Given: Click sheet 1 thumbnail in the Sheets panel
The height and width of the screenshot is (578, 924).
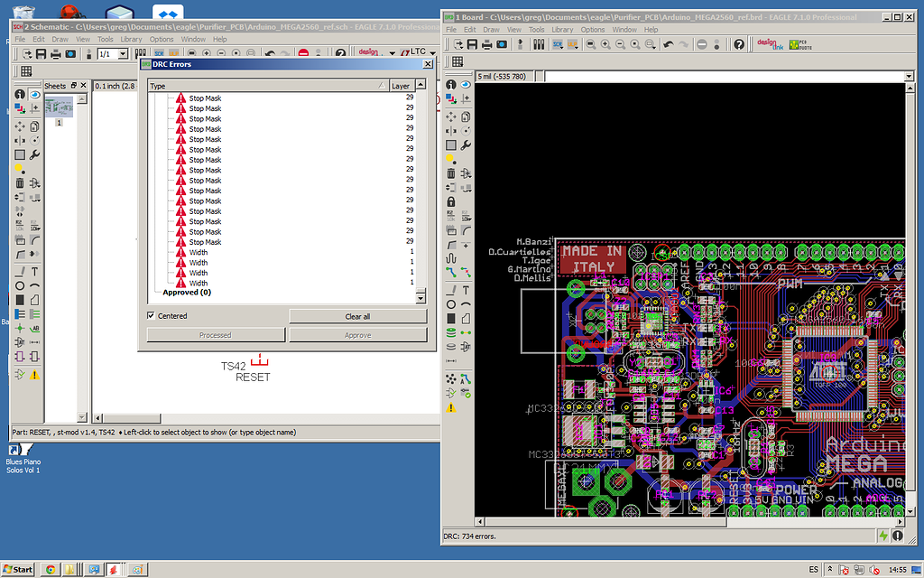Looking at the screenshot, I should click(x=60, y=108).
